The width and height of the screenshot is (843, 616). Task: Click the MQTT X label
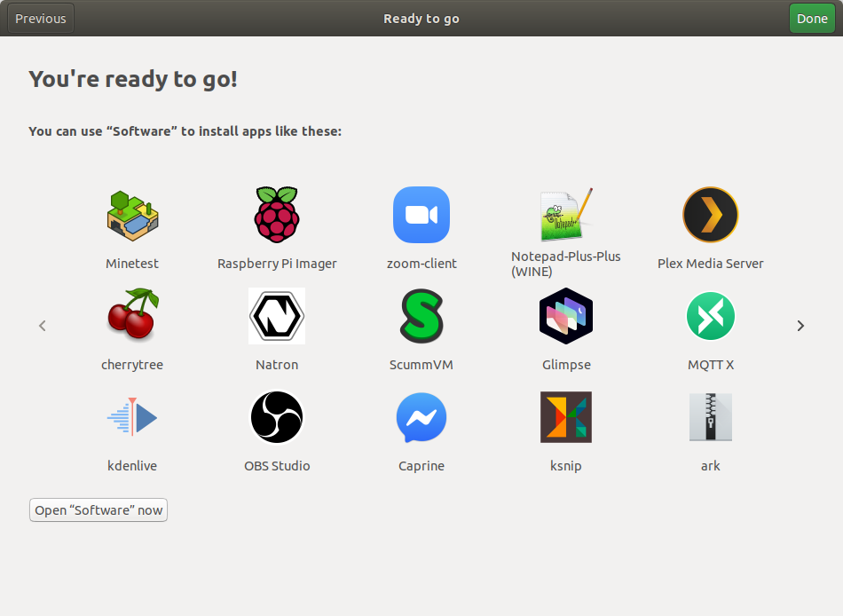tap(710, 365)
